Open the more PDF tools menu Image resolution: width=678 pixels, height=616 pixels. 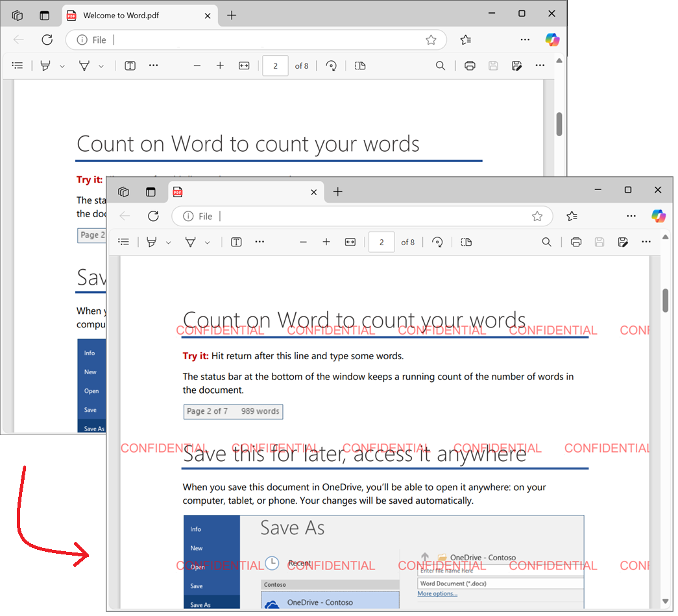pyautogui.click(x=260, y=242)
